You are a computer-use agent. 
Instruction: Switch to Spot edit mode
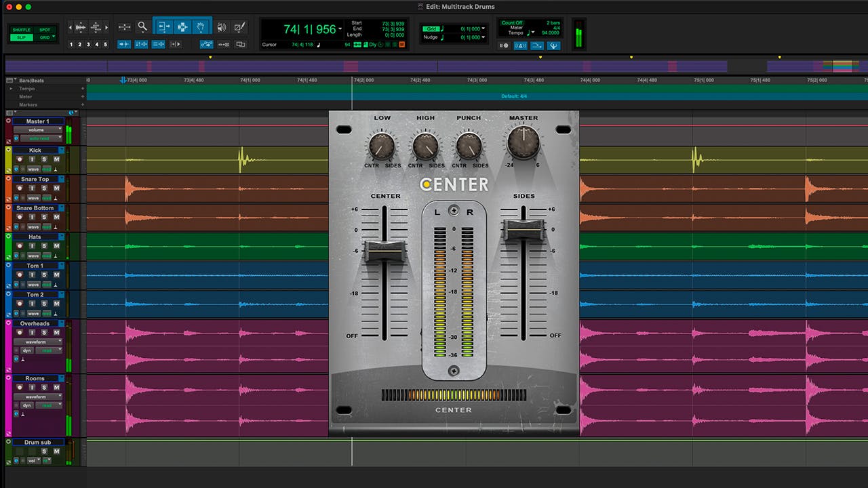45,30
